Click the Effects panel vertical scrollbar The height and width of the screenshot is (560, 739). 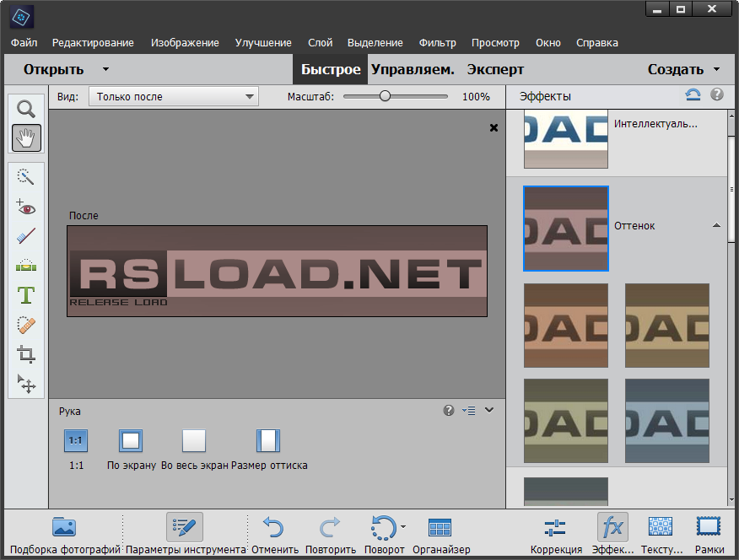(x=731, y=189)
